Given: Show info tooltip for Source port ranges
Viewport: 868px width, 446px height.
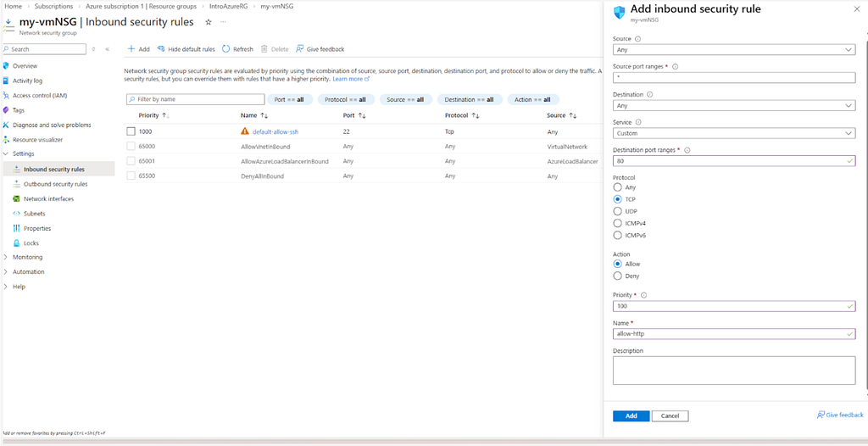Looking at the screenshot, I should point(675,66).
